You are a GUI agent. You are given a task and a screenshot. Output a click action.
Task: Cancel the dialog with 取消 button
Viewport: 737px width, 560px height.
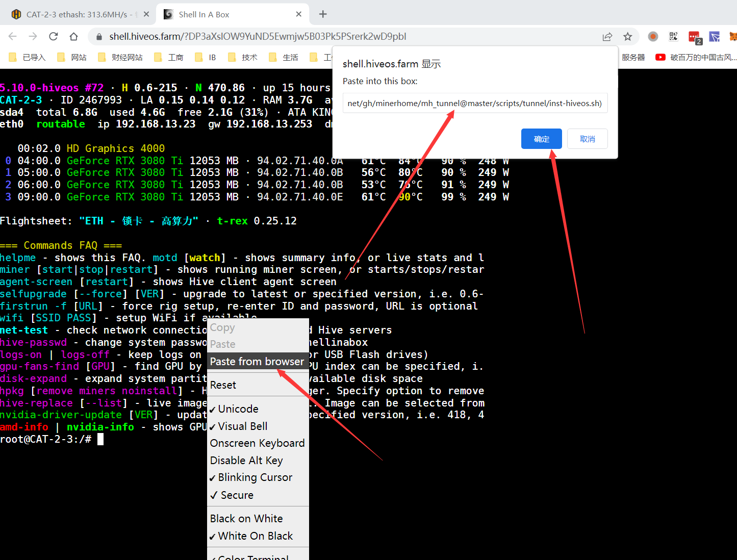pos(587,139)
